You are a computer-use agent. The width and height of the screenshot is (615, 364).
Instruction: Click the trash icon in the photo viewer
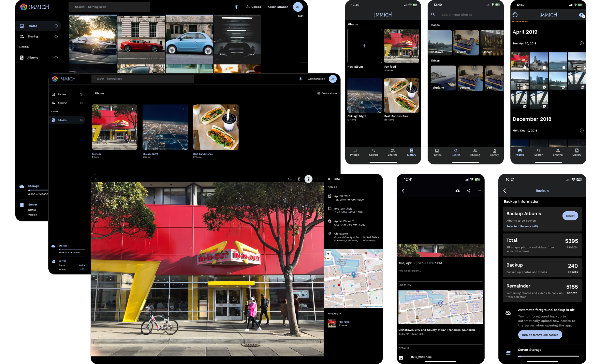pyautogui.click(x=299, y=179)
